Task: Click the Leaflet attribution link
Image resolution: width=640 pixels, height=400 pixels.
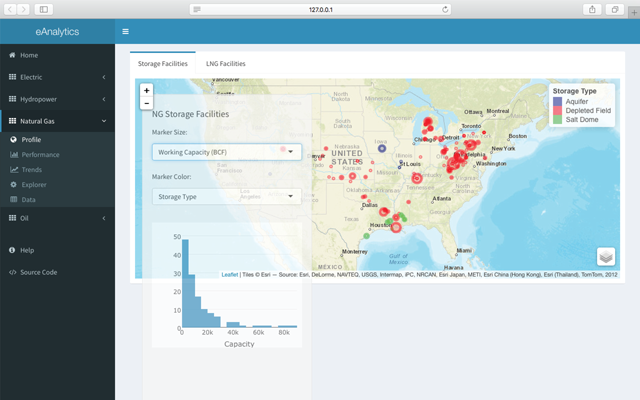Action: coord(229,274)
